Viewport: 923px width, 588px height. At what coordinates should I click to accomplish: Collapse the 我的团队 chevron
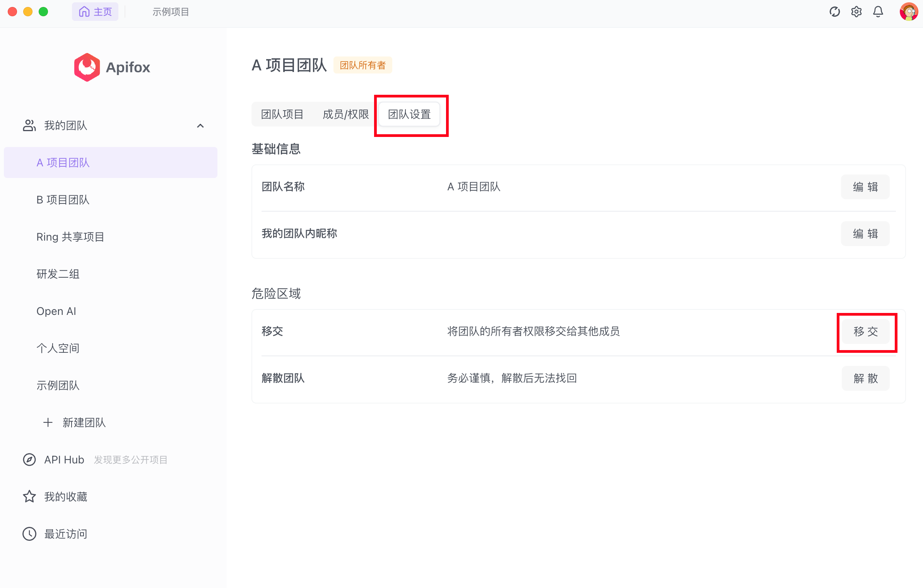(x=200, y=126)
